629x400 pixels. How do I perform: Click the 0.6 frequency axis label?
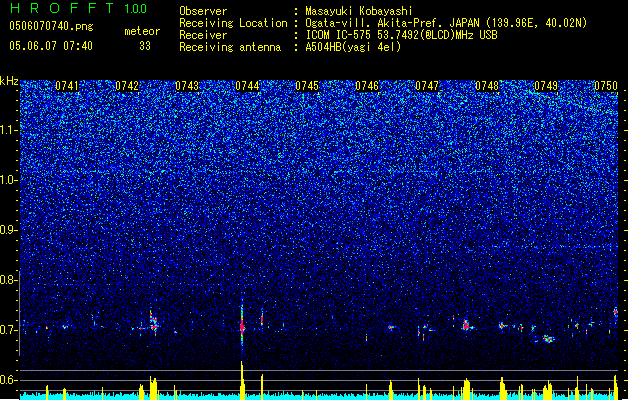pyautogui.click(x=9, y=380)
